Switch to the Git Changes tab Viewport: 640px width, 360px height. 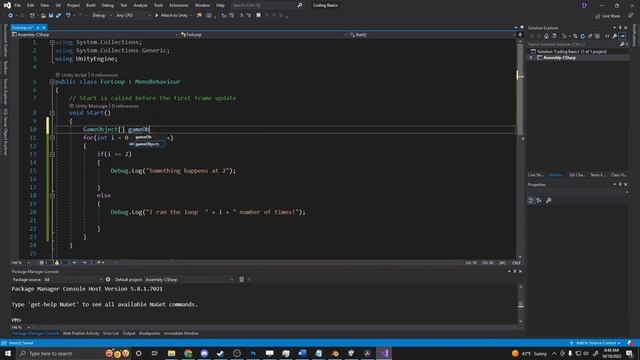577,175
